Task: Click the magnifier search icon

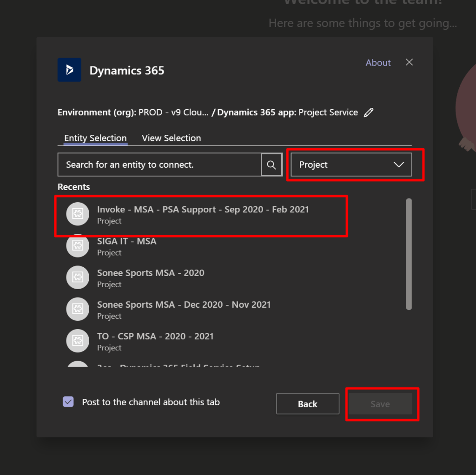Action: click(x=271, y=165)
